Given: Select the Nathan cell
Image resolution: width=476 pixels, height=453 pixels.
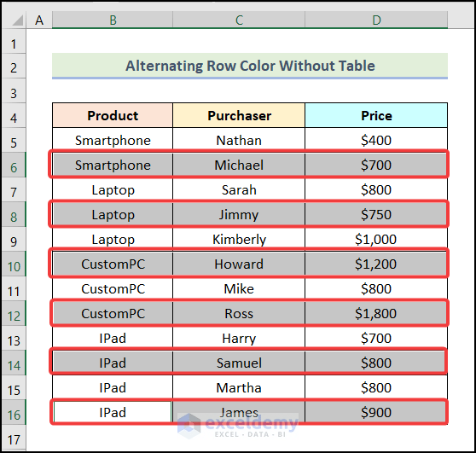Looking at the screenshot, I should click(x=239, y=140).
